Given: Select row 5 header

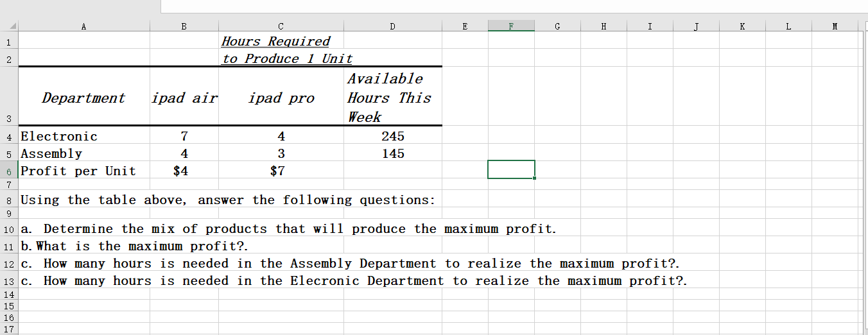Looking at the screenshot, I should coord(10,153).
